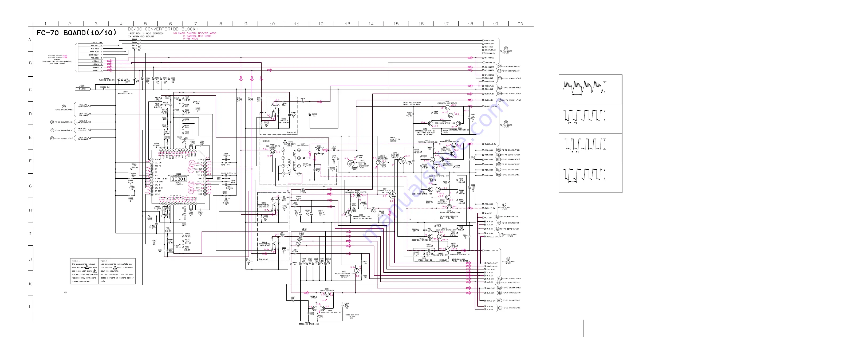Image resolution: width=868 pixels, height=337 pixels.
Task: Click XRS_ON1 row in CN801 connector
Action: tap(90, 45)
